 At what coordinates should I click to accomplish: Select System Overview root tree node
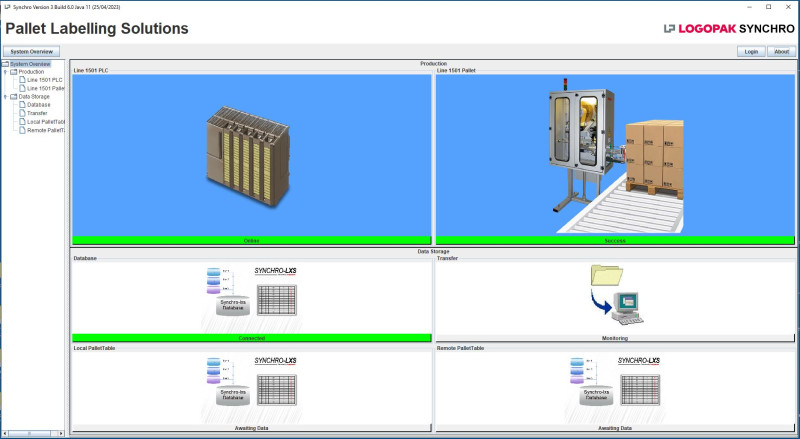click(30, 64)
